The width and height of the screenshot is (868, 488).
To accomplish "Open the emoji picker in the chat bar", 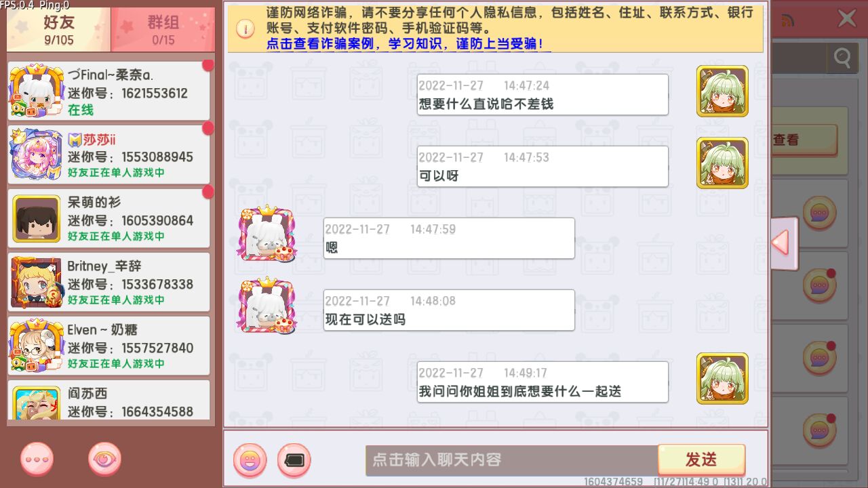I will click(250, 461).
